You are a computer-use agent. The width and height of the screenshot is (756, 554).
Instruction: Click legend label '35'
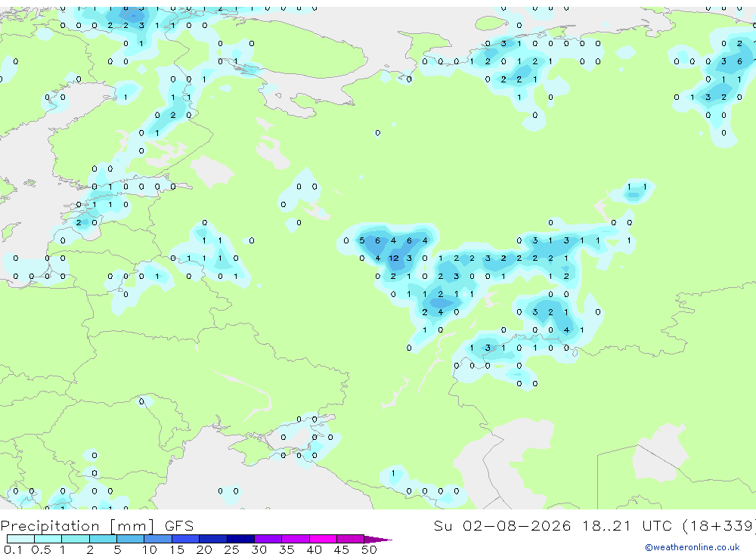pos(287,549)
